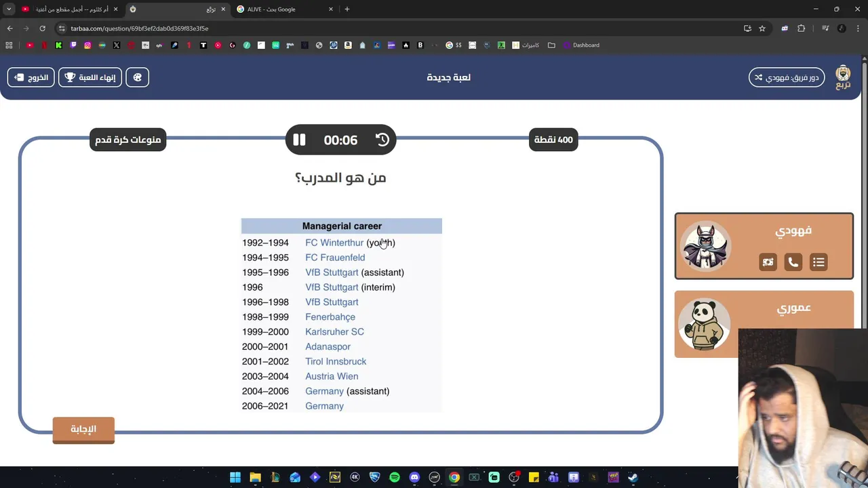Screen dimensions: 868x488
Task: Open the Chrome extensions puzzle icon
Action: point(802,28)
